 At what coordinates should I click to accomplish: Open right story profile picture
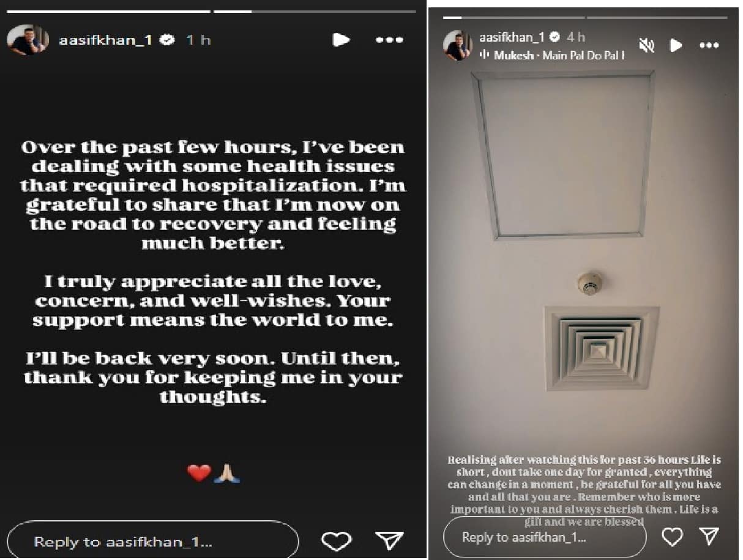(458, 45)
